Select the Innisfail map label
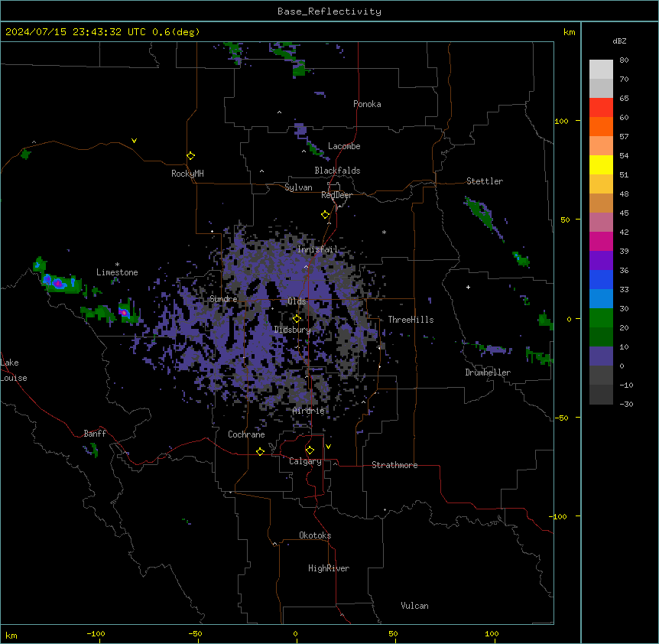 tap(317, 249)
